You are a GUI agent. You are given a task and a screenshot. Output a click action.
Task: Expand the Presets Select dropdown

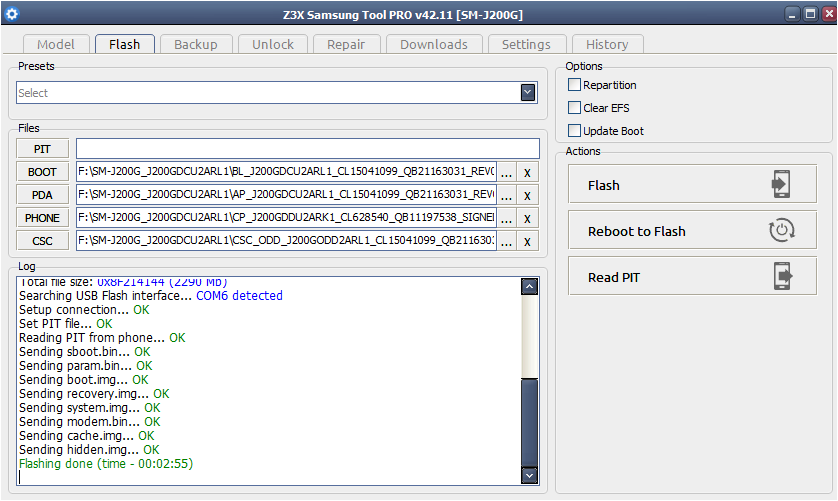coord(528,93)
